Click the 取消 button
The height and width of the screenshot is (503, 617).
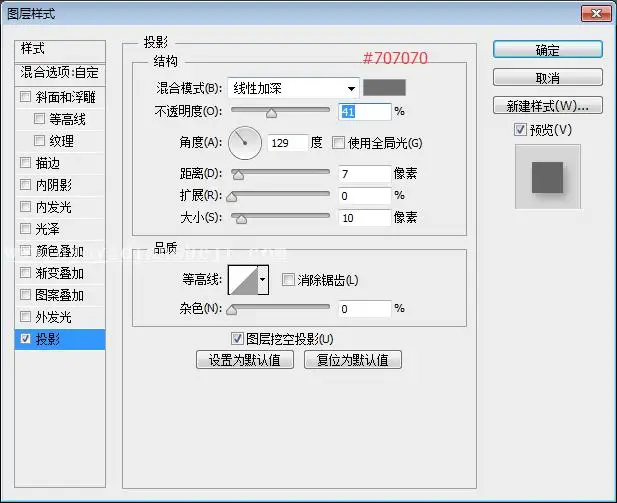point(548,78)
